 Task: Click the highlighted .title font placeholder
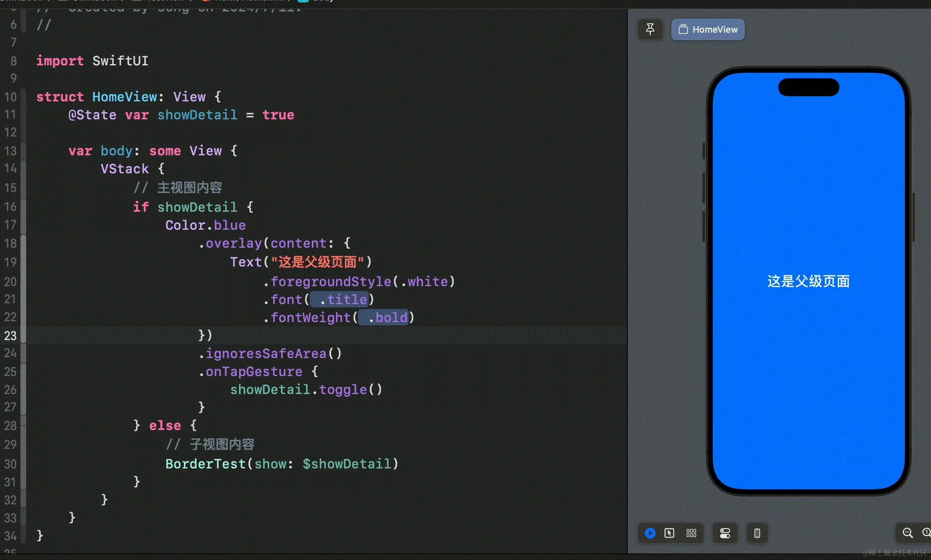coord(340,300)
